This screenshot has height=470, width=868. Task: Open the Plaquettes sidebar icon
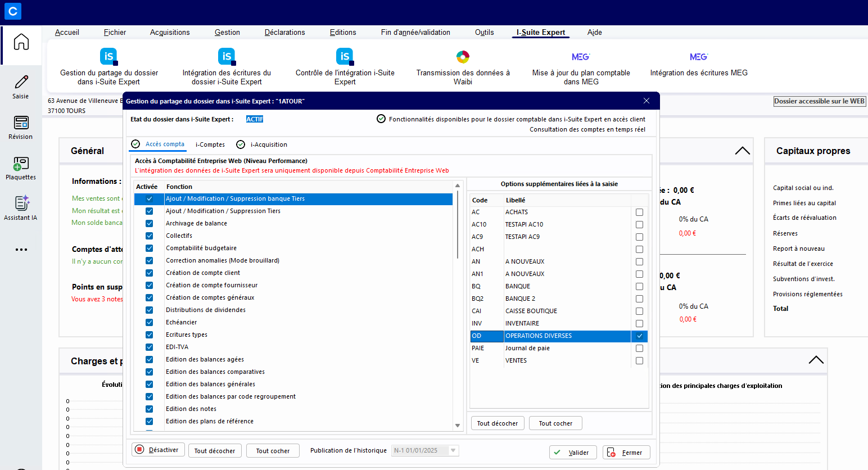(21, 163)
